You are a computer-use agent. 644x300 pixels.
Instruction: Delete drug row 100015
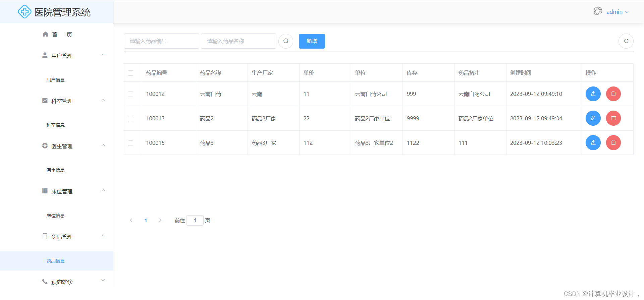[613, 143]
